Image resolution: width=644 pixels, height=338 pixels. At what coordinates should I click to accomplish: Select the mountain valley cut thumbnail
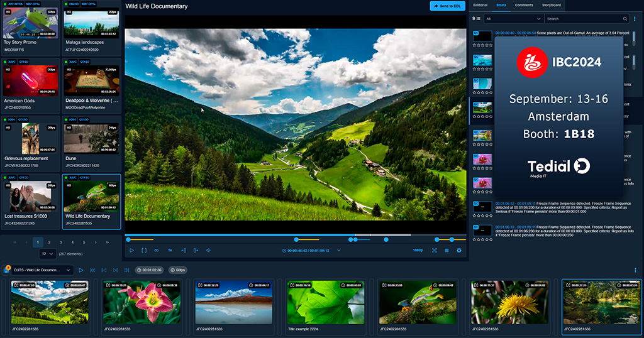[50, 303]
